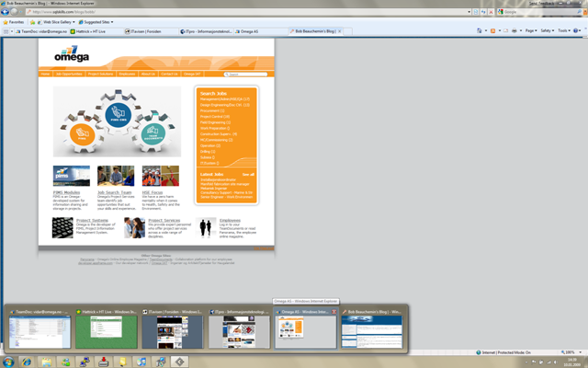Click the Project Systems keyboard image
The width and height of the screenshot is (588, 368).
coord(62,227)
